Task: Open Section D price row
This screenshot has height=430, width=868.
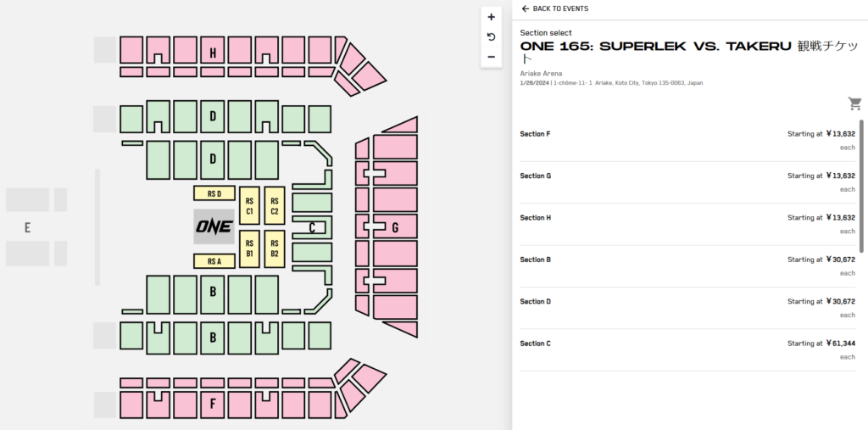Action: click(x=687, y=308)
